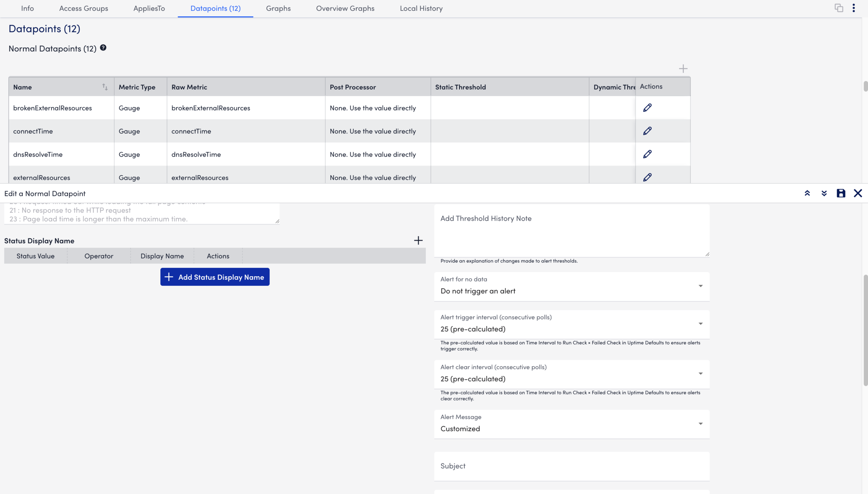
Task: Select the brokenExternalResources name cell
Action: point(61,108)
